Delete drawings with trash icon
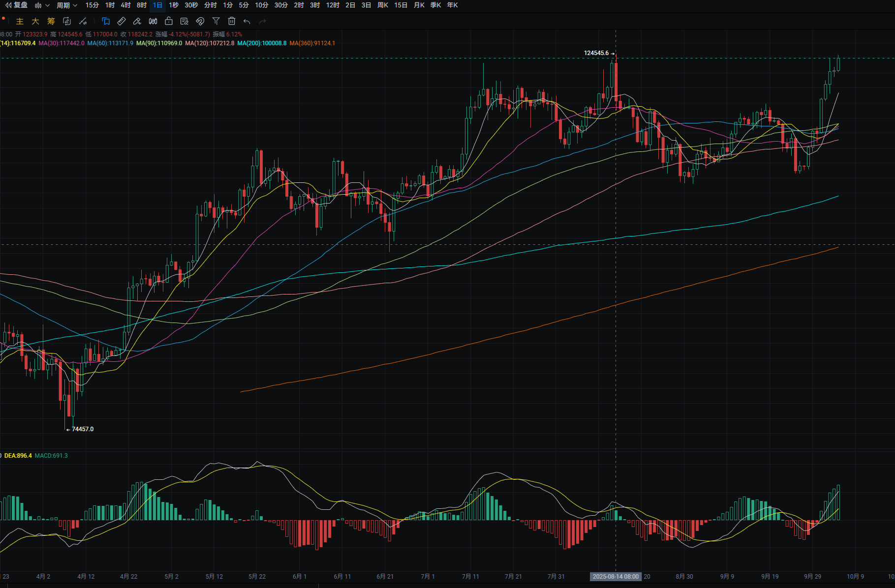 click(232, 21)
